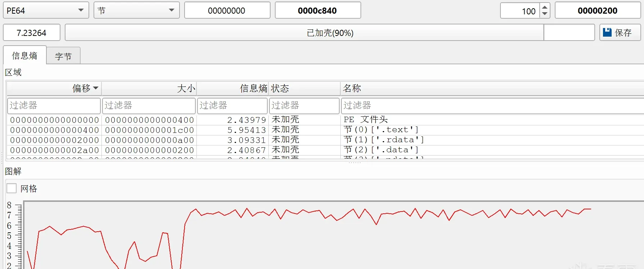
Task: Click the 名称 column filter field
Action: coord(493,106)
